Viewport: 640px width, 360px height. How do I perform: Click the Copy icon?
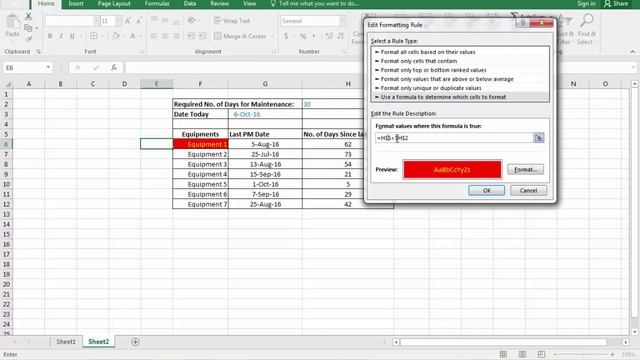click(x=28, y=28)
